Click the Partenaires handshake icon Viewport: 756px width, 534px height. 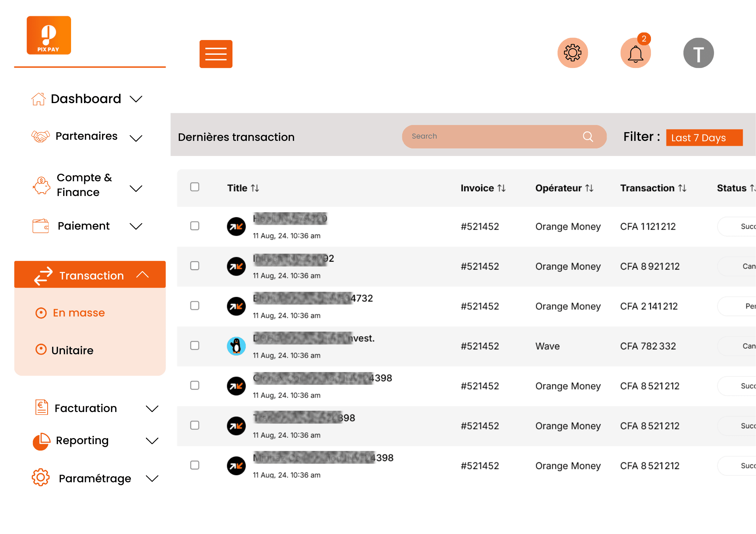pos(40,136)
